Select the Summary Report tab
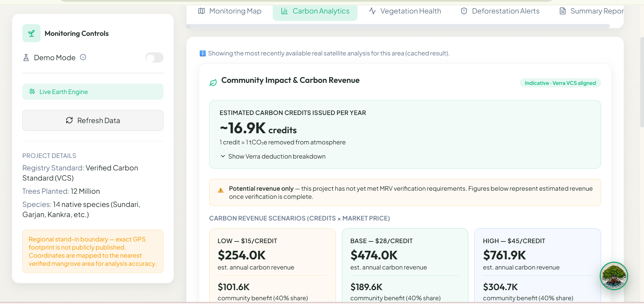This screenshot has height=304, width=644. click(591, 11)
